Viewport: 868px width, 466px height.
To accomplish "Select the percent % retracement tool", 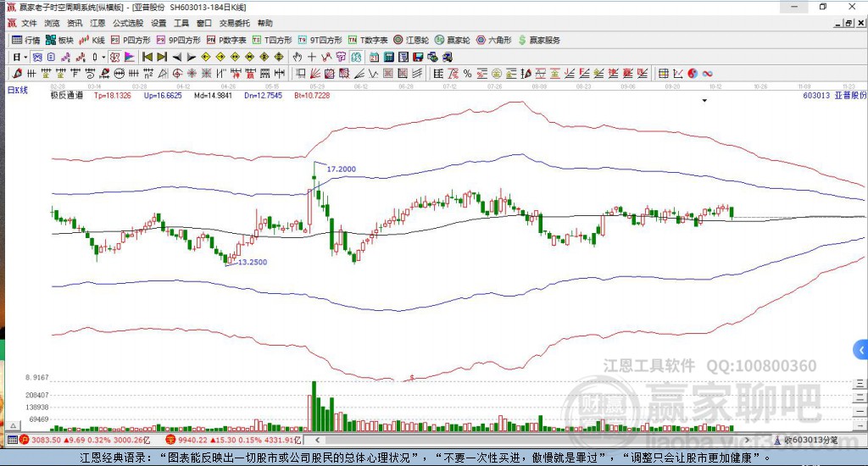I will 468,74.
